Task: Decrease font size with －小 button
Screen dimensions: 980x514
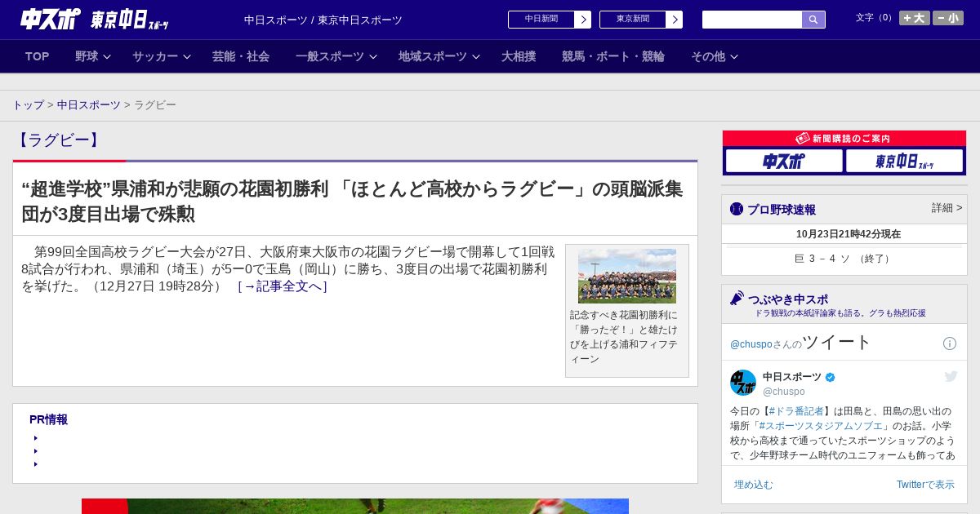Action: tap(948, 18)
